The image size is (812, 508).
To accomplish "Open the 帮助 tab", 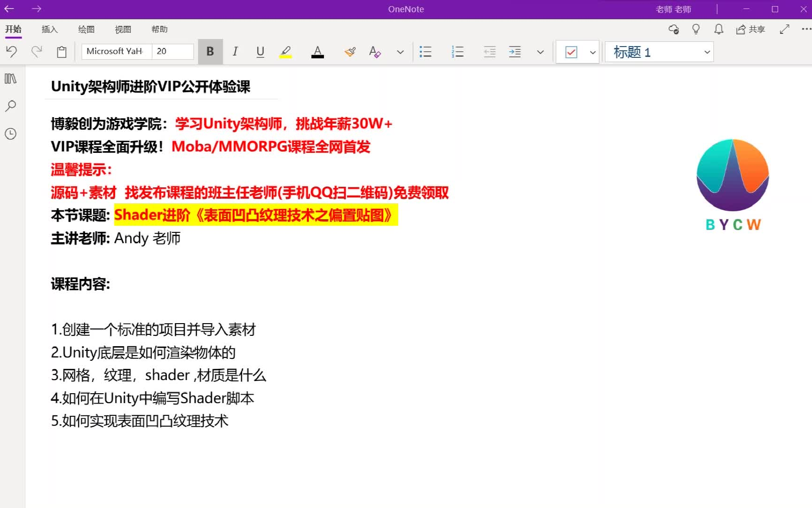I will coord(159,29).
